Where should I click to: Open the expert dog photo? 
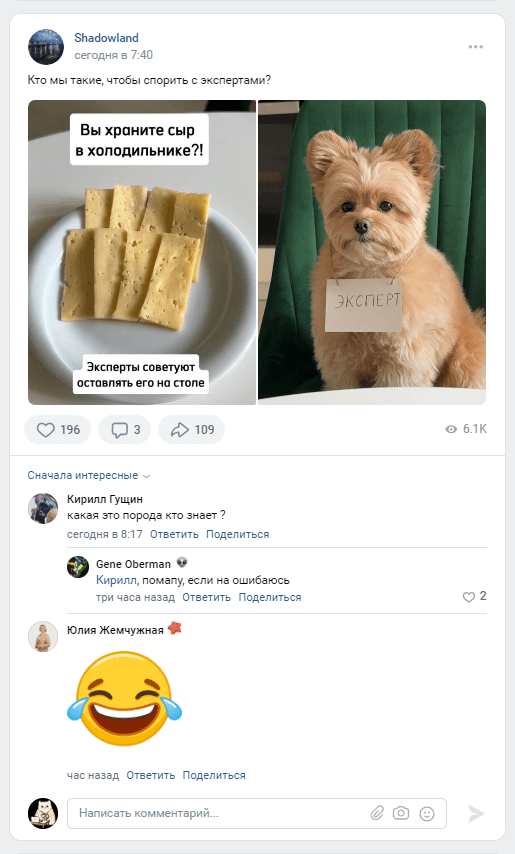[372, 252]
